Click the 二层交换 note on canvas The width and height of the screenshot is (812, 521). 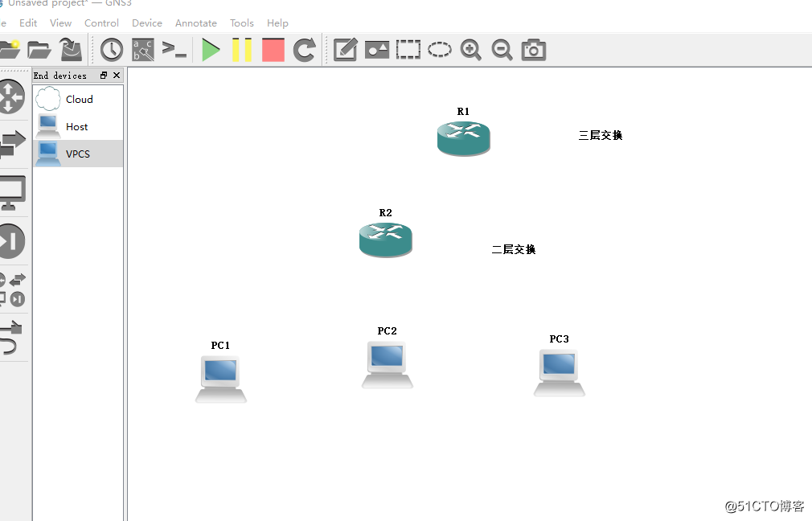[x=513, y=249]
